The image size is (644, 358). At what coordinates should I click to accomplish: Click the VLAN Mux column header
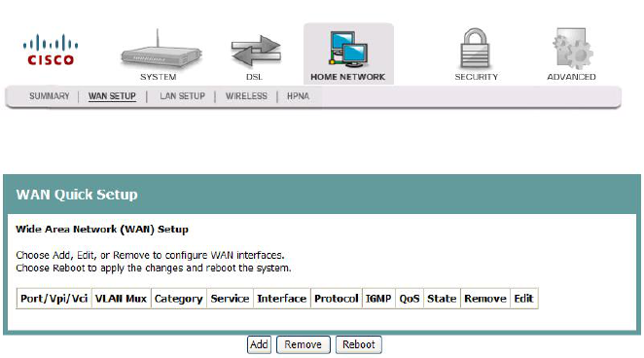121,299
